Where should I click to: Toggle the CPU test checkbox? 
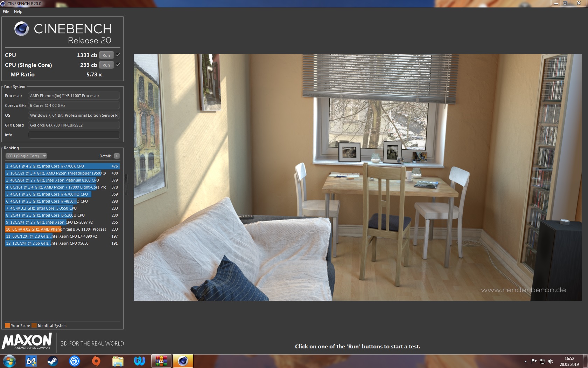click(x=118, y=55)
